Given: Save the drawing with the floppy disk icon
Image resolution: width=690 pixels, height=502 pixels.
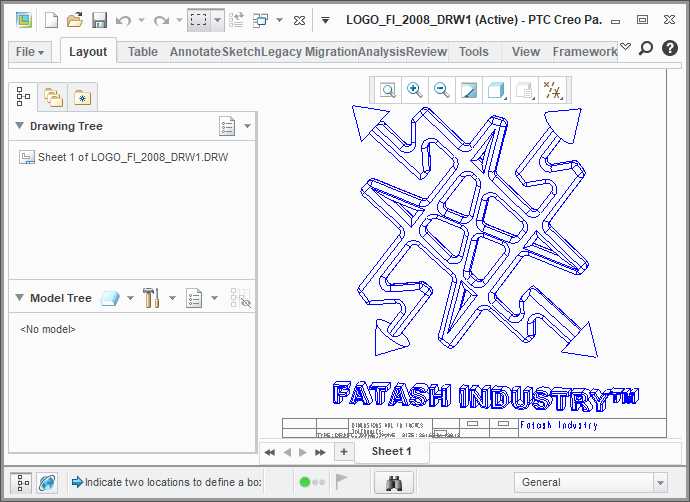Looking at the screenshot, I should [x=99, y=20].
